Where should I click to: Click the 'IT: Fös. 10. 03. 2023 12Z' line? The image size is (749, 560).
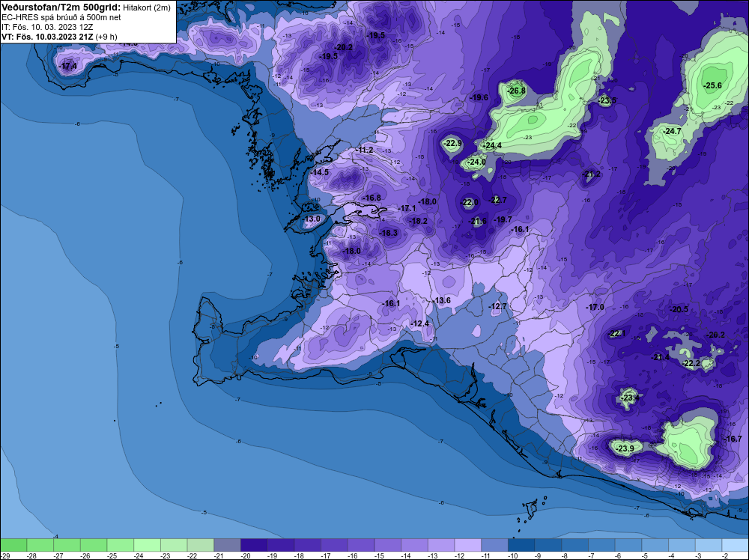(47, 27)
